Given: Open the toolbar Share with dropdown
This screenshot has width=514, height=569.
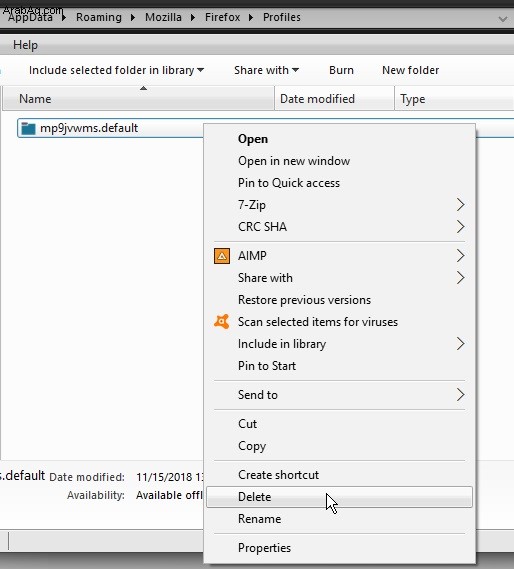Looking at the screenshot, I should click(266, 70).
